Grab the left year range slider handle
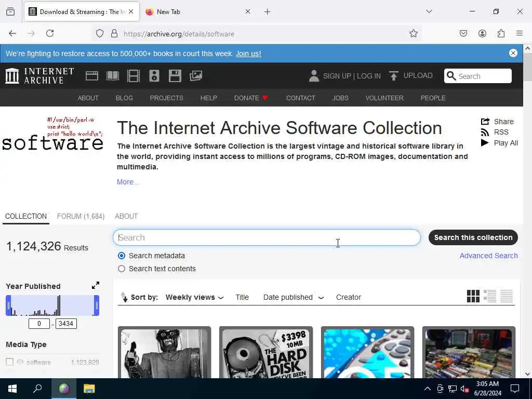 click(8, 305)
